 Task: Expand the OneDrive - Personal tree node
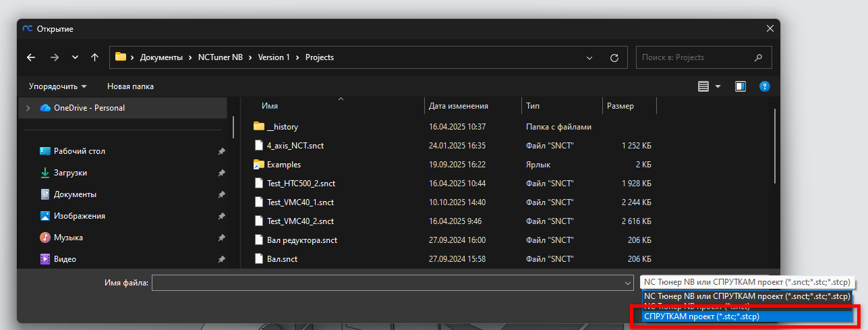pos(28,108)
